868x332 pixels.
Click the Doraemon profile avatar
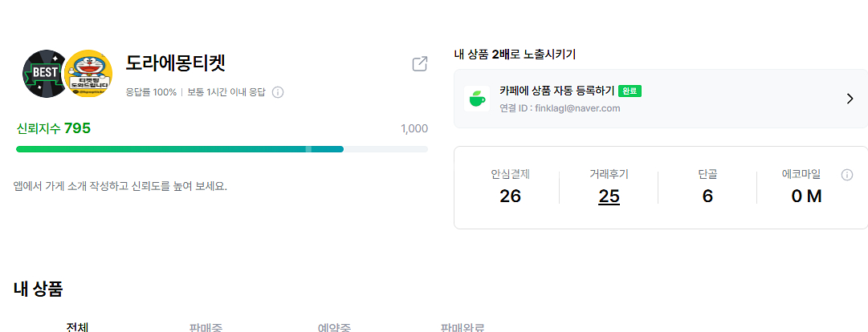(x=88, y=74)
